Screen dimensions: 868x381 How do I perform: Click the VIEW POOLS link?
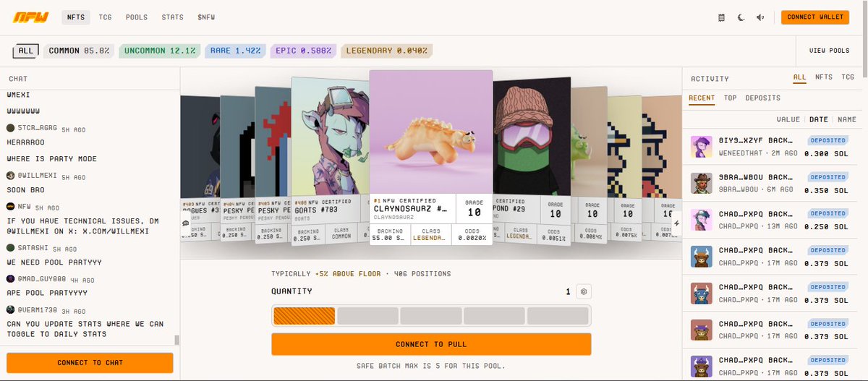(x=829, y=51)
